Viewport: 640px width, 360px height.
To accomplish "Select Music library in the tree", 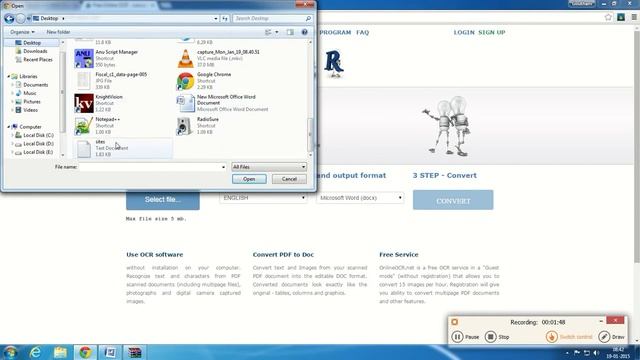I will click(x=30, y=93).
